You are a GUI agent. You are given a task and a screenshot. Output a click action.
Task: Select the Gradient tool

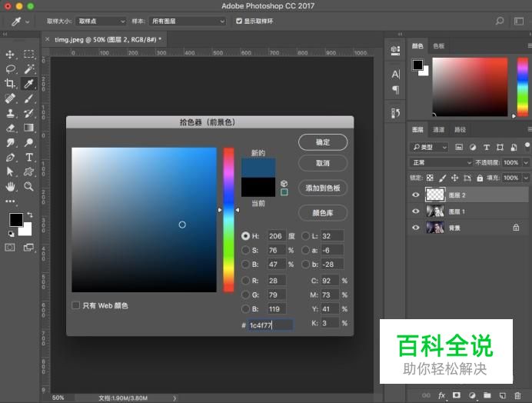click(x=29, y=128)
